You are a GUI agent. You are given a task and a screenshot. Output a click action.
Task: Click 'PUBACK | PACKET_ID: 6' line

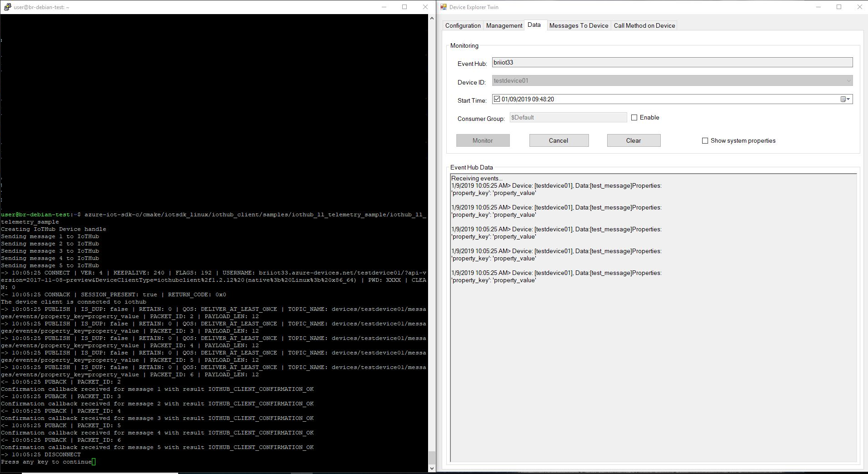(61, 440)
